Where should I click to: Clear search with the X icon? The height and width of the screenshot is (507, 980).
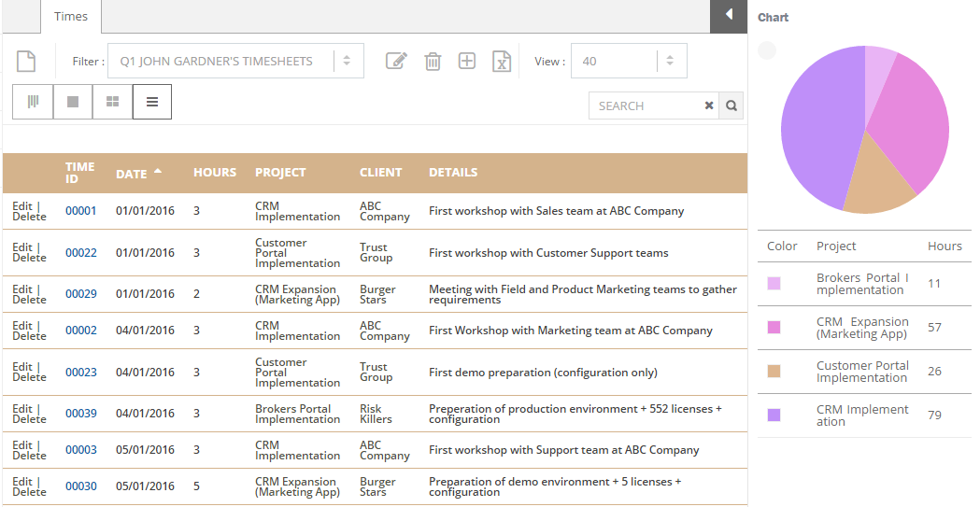tap(709, 106)
